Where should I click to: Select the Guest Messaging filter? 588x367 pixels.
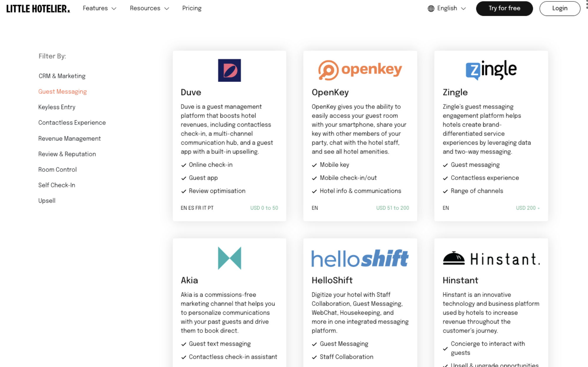pos(62,91)
